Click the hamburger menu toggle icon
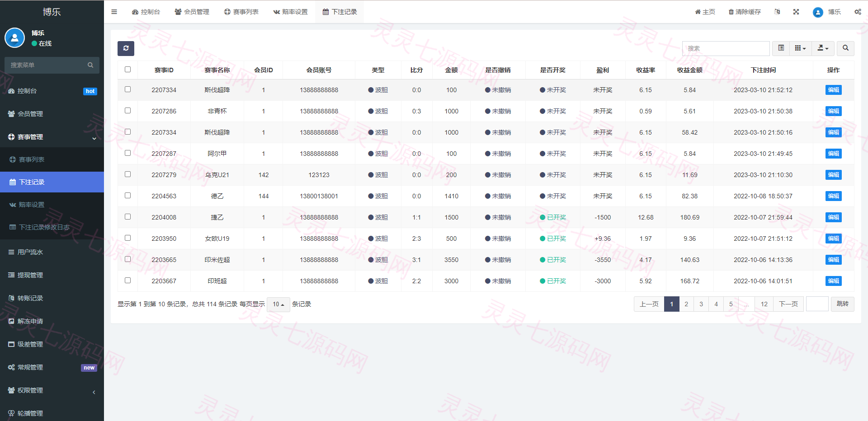This screenshot has width=868, height=421. coord(114,12)
